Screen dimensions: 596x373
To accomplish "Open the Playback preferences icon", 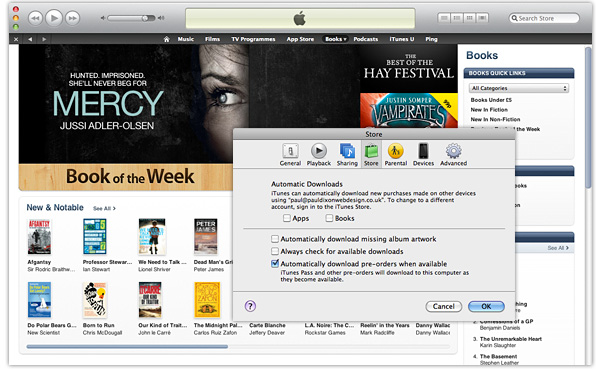I will [319, 151].
